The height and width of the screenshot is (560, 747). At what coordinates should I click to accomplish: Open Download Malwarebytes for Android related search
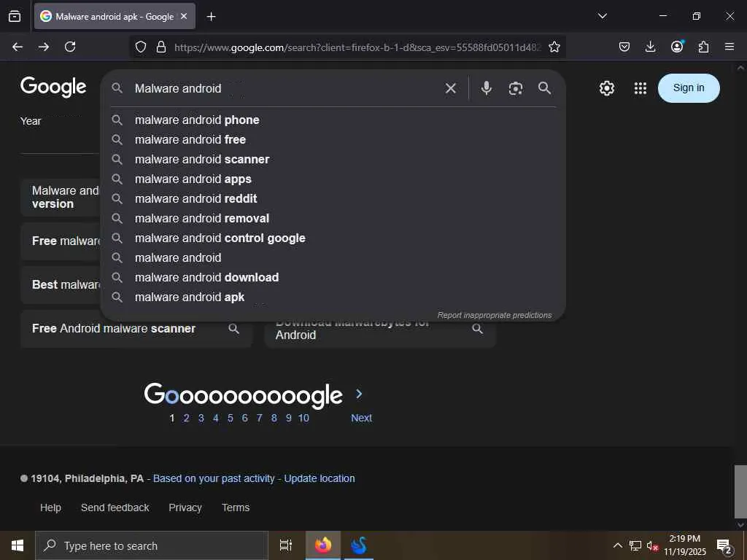[x=380, y=332]
